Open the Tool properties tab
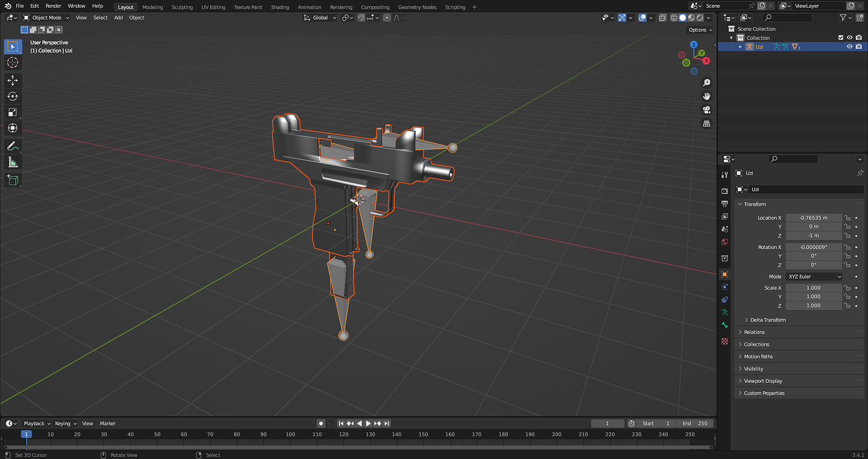 pyautogui.click(x=725, y=175)
